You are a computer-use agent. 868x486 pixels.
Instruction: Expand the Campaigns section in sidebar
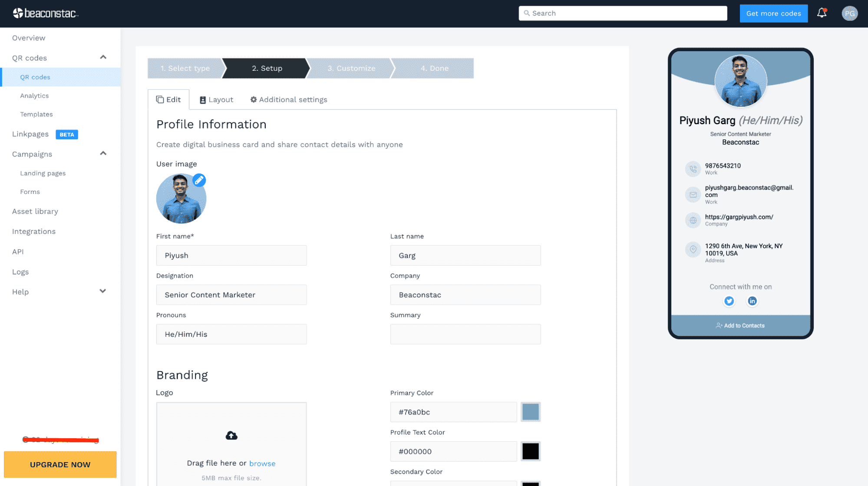click(x=102, y=153)
